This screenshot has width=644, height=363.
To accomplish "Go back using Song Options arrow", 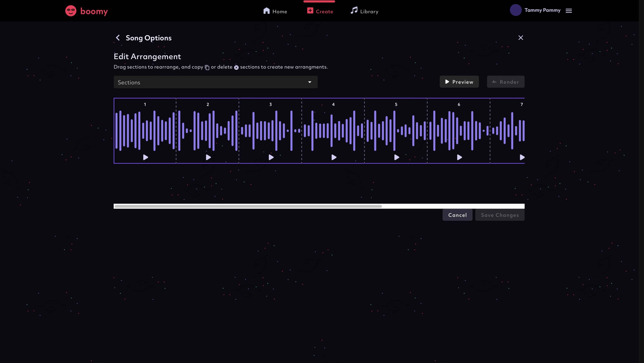I will [x=118, y=38].
